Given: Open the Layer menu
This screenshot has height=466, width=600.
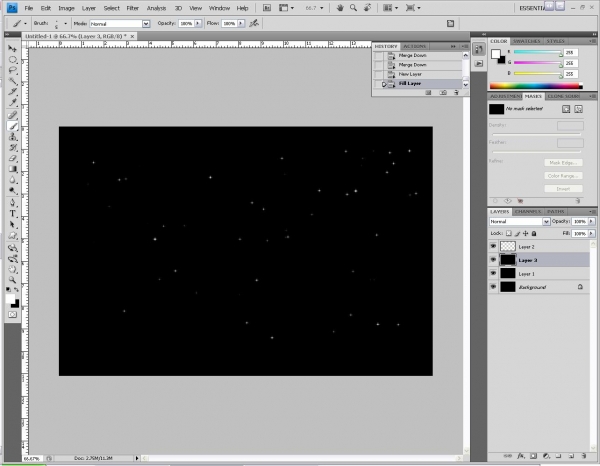Looking at the screenshot, I should [88, 8].
